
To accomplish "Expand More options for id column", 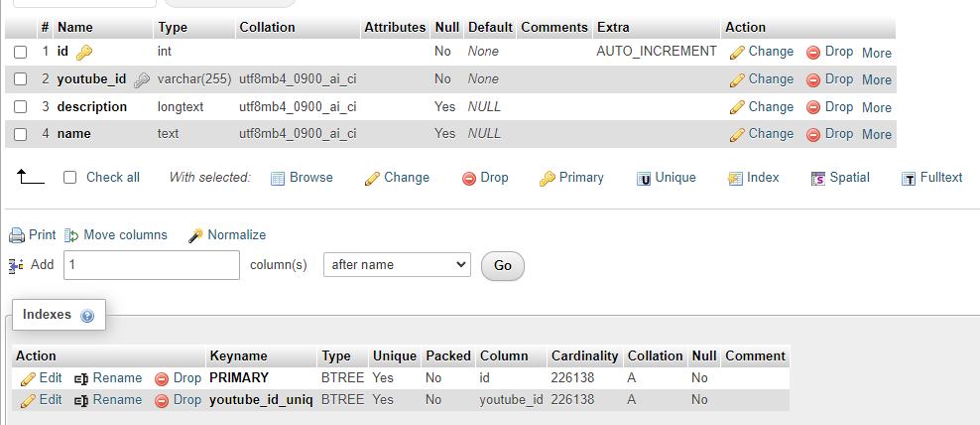I will click(877, 53).
